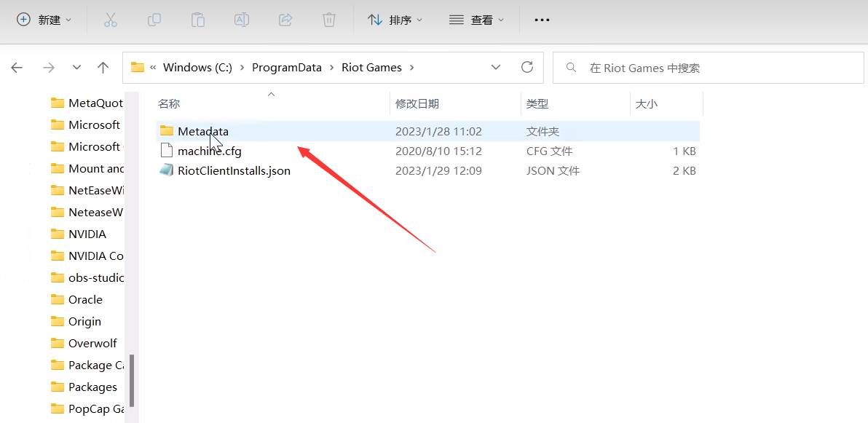Select NetEaseWi folder in sidebar
The height and width of the screenshot is (423, 868).
(87, 191)
